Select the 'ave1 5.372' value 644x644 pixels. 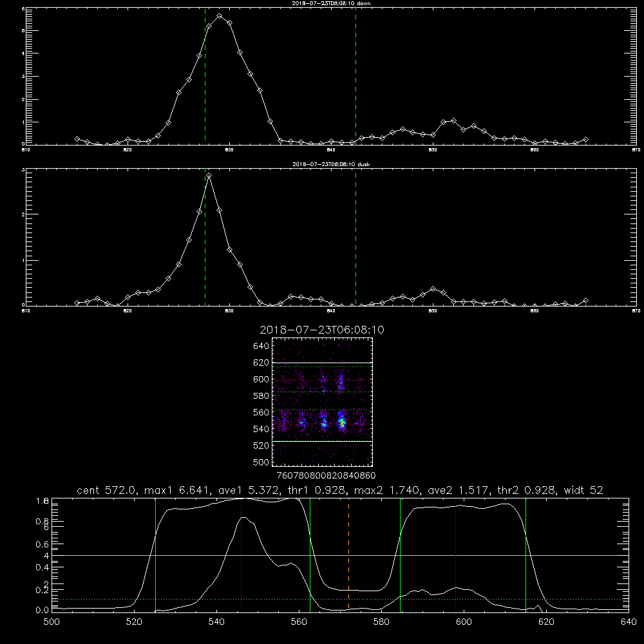click(x=250, y=490)
